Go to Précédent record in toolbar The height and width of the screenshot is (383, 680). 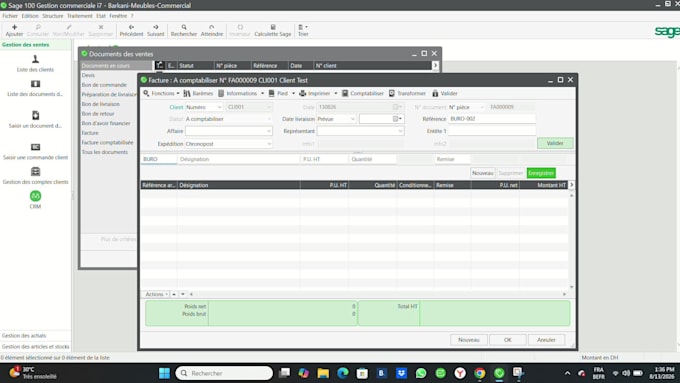point(131,30)
